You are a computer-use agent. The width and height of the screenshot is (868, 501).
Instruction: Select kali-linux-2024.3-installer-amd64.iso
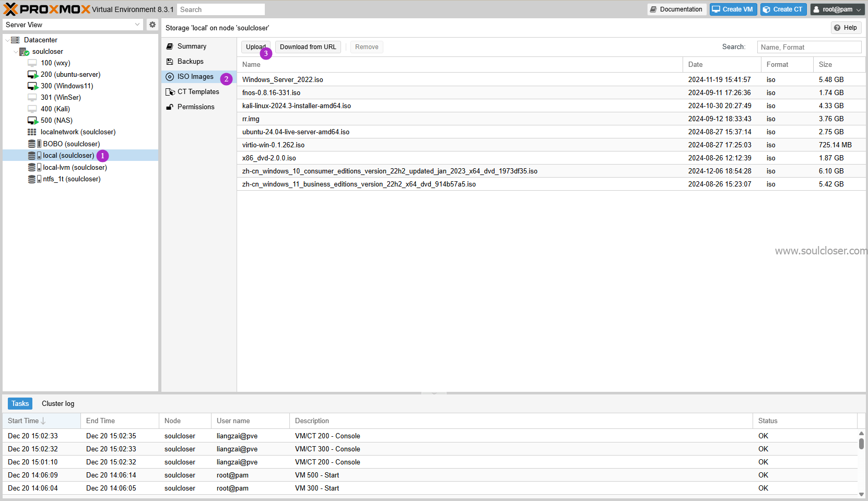pos(551,106)
